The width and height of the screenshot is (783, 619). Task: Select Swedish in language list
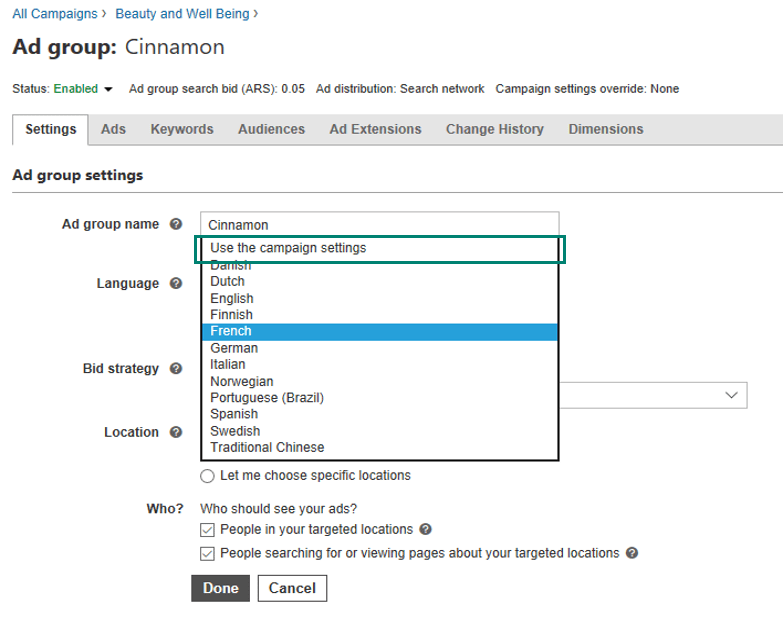(380, 431)
